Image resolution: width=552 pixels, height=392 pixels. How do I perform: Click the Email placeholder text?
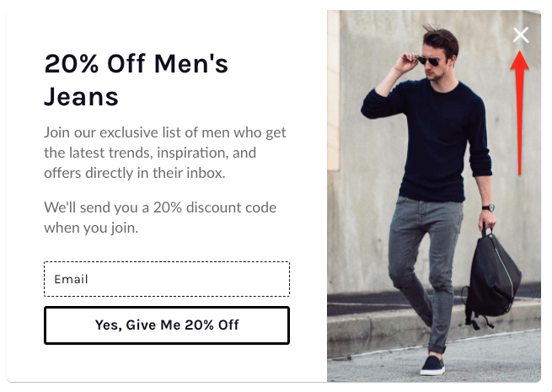(71, 279)
